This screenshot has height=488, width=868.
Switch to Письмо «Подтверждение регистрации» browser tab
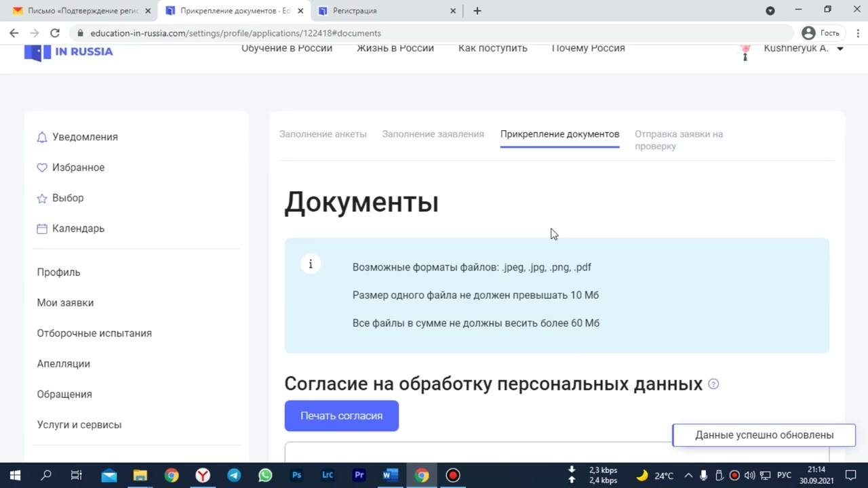tap(82, 11)
